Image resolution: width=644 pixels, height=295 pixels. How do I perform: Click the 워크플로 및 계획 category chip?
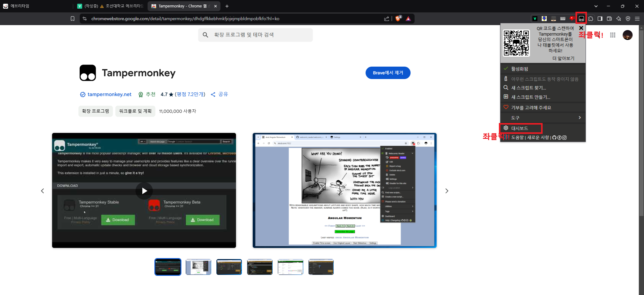click(135, 111)
